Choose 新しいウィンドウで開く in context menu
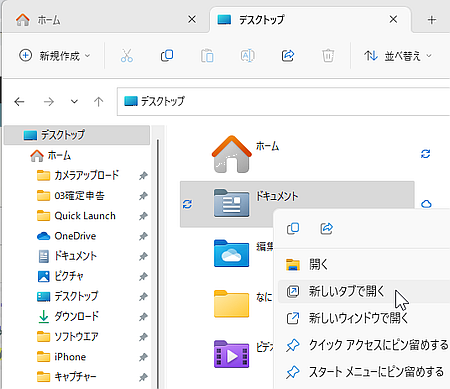450x389 pixels. [364, 318]
